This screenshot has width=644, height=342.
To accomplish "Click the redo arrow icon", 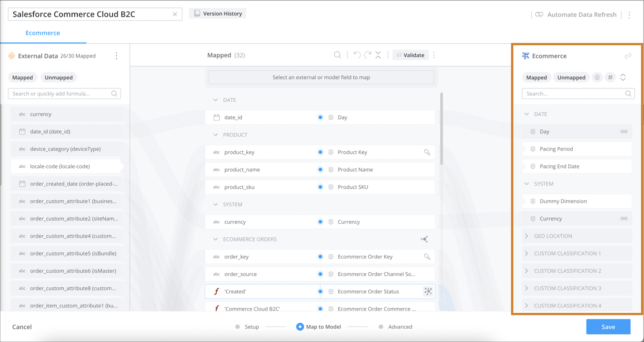I will point(367,55).
